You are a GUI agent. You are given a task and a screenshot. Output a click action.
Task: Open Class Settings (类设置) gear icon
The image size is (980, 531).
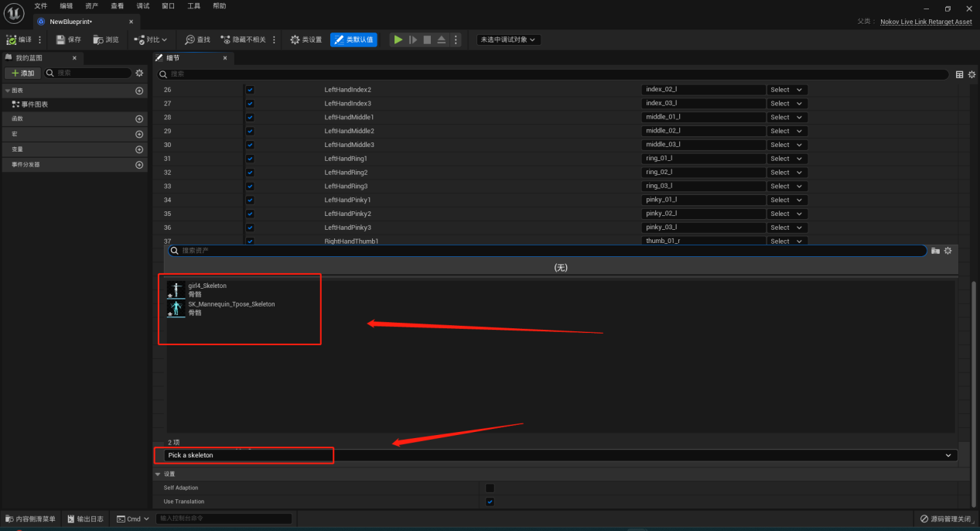[x=295, y=39]
